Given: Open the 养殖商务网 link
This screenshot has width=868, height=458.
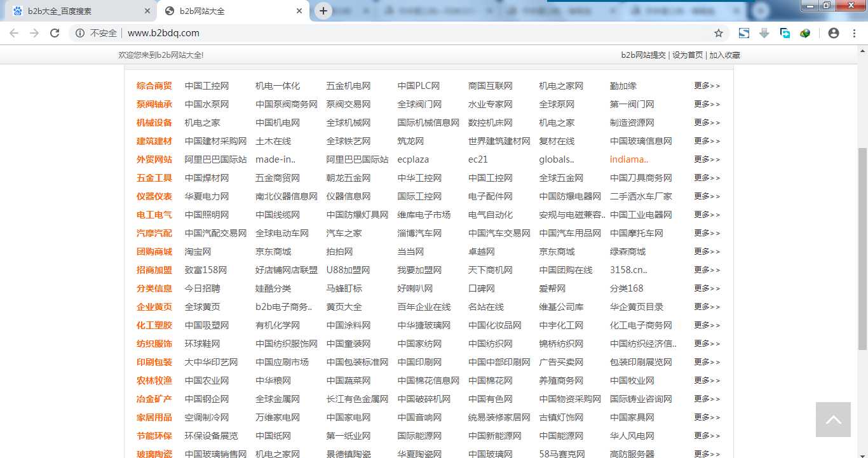Looking at the screenshot, I should (x=561, y=381).
